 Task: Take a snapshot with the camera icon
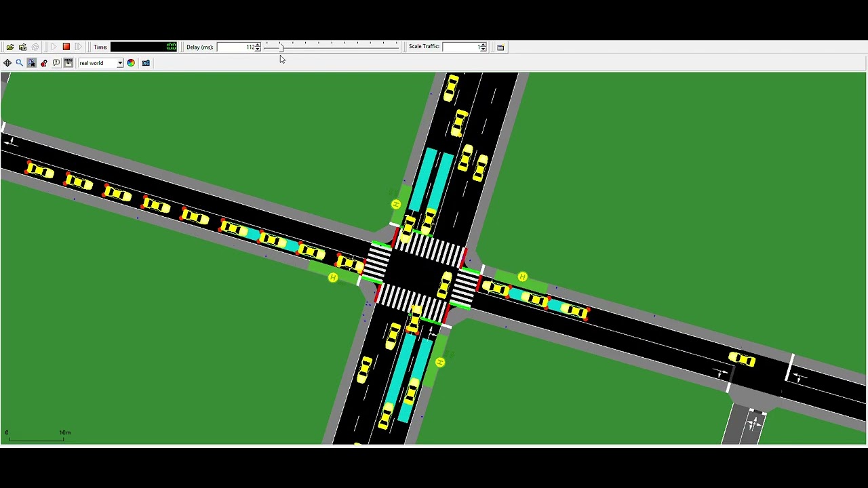click(146, 63)
